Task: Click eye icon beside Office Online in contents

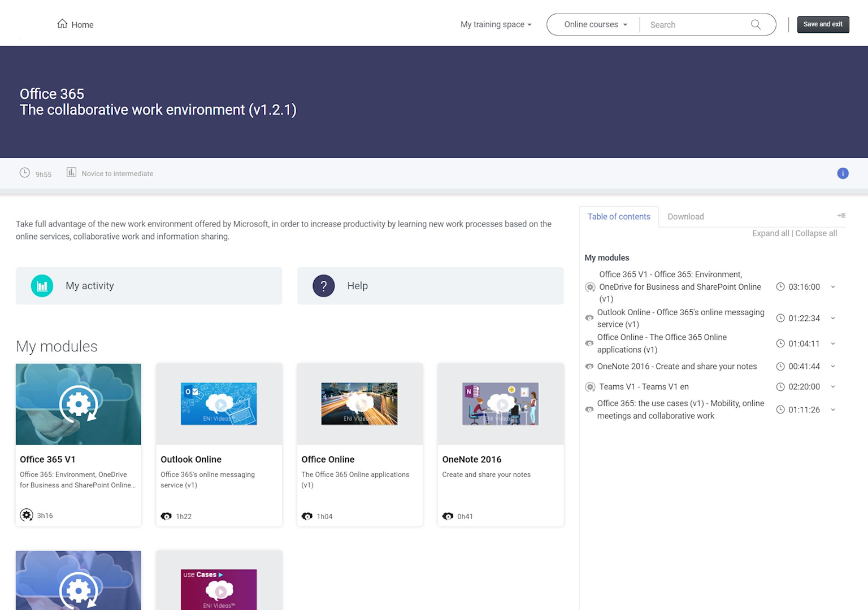Action: [x=589, y=343]
